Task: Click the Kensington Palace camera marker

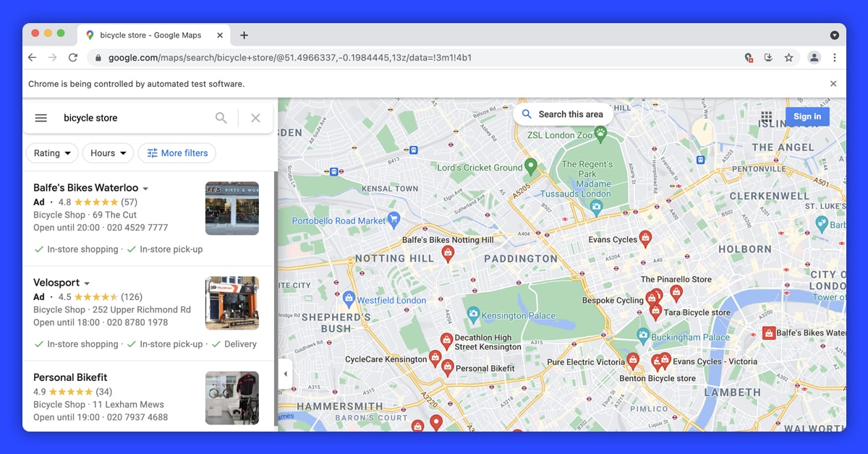Action: coord(473,314)
